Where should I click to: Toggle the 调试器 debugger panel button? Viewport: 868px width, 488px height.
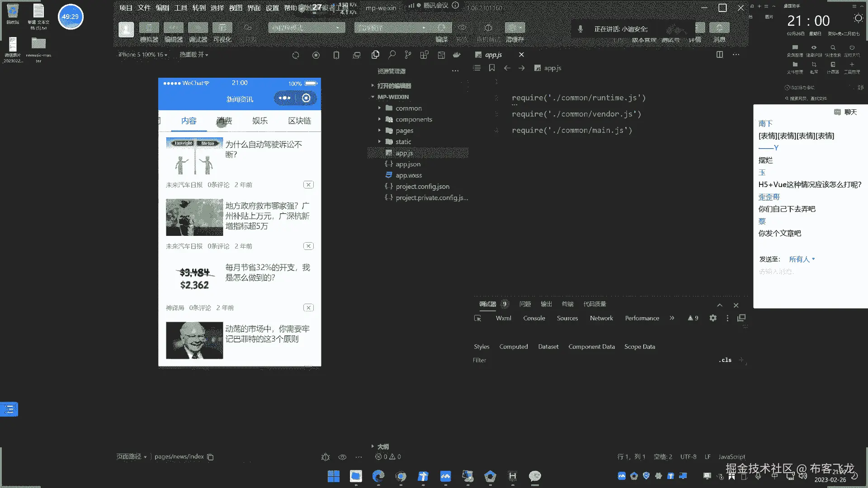[198, 28]
